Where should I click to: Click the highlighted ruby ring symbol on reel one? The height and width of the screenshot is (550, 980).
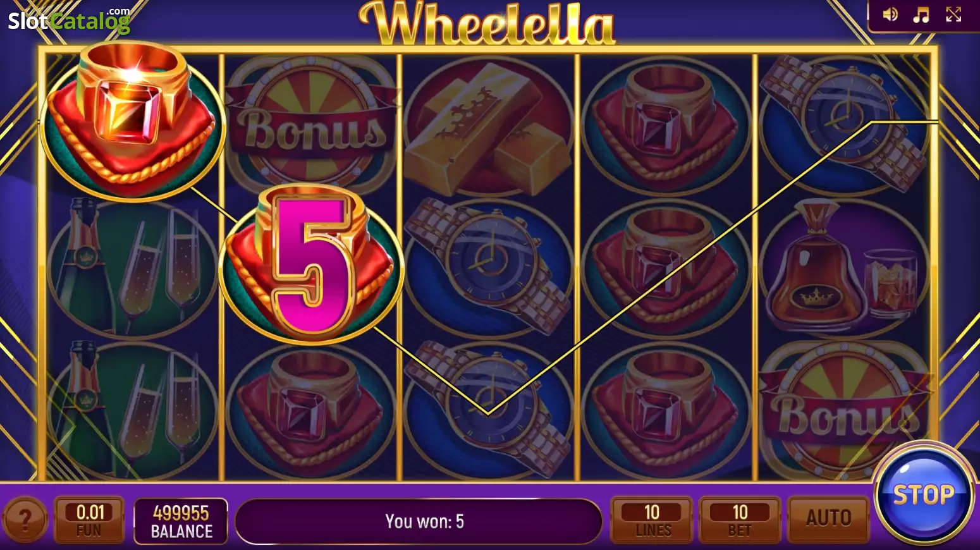(x=132, y=121)
